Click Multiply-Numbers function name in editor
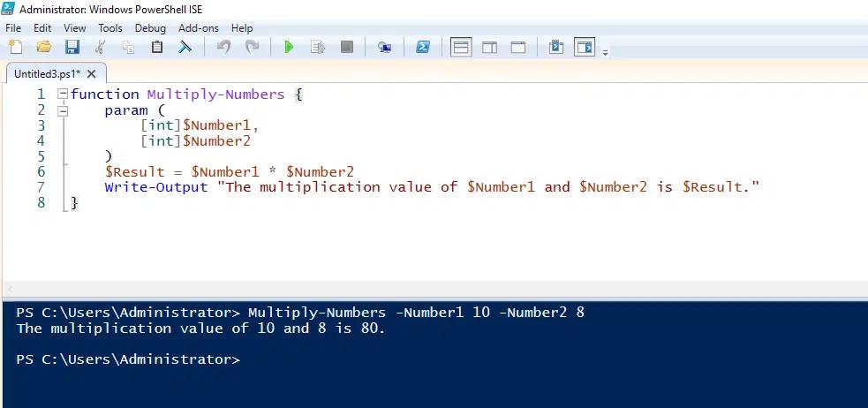The width and height of the screenshot is (868, 408). (215, 94)
